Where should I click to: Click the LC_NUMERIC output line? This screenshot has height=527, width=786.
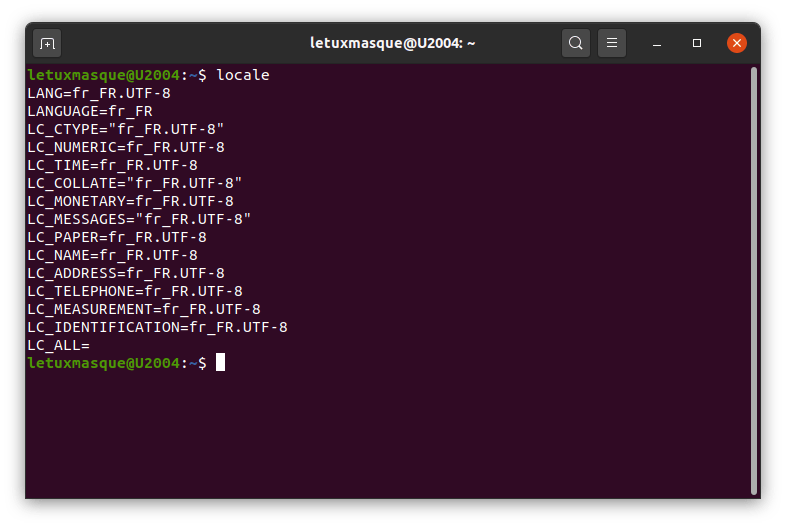point(126,147)
